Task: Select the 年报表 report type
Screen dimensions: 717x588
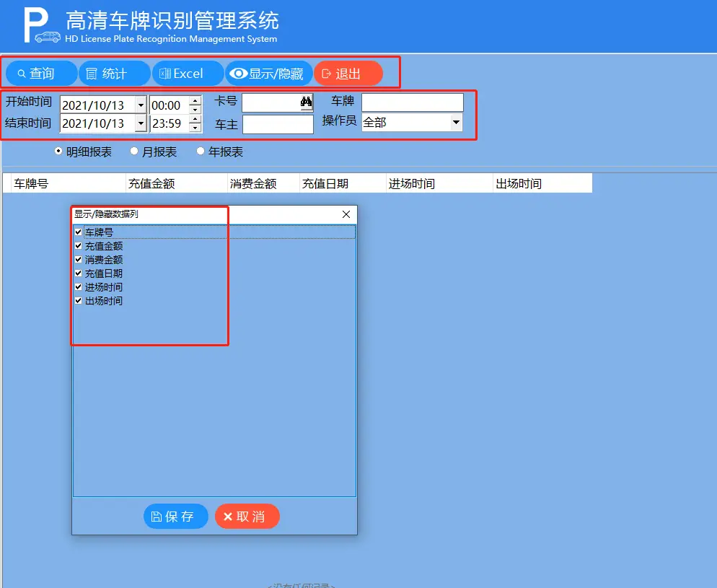Action: tap(200, 151)
